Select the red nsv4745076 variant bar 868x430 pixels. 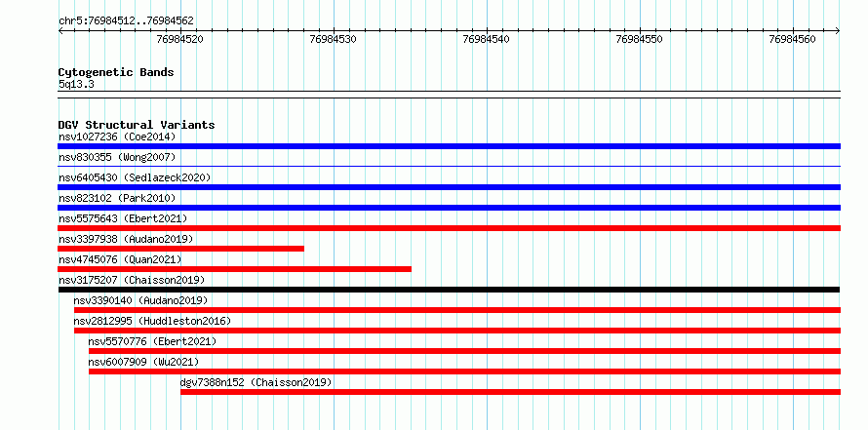pyautogui.click(x=235, y=269)
